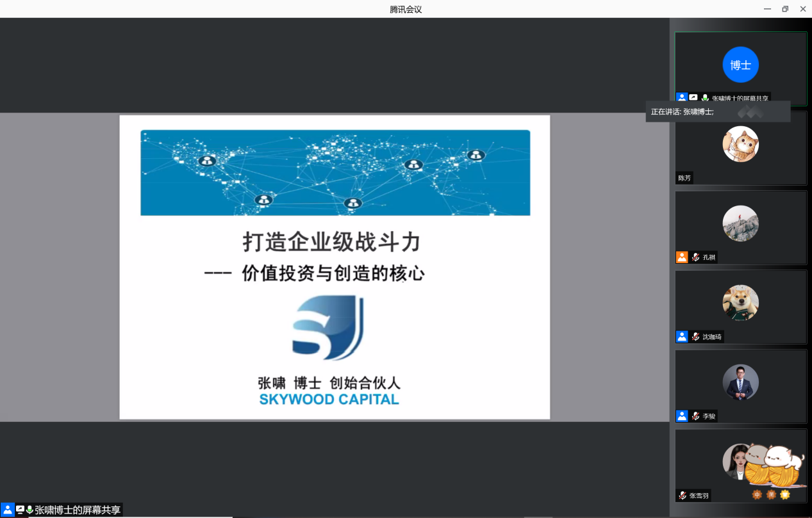Click the blue 博士 avatar circle
The image size is (812, 518).
pos(740,65)
